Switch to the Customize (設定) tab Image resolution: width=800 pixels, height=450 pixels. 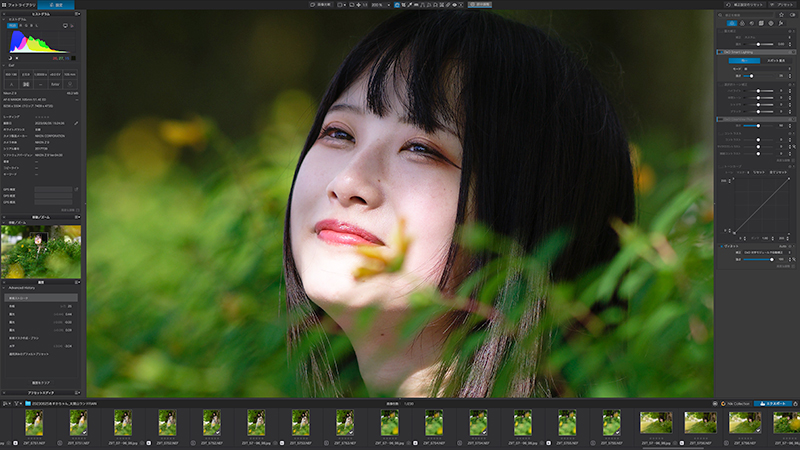click(56, 5)
